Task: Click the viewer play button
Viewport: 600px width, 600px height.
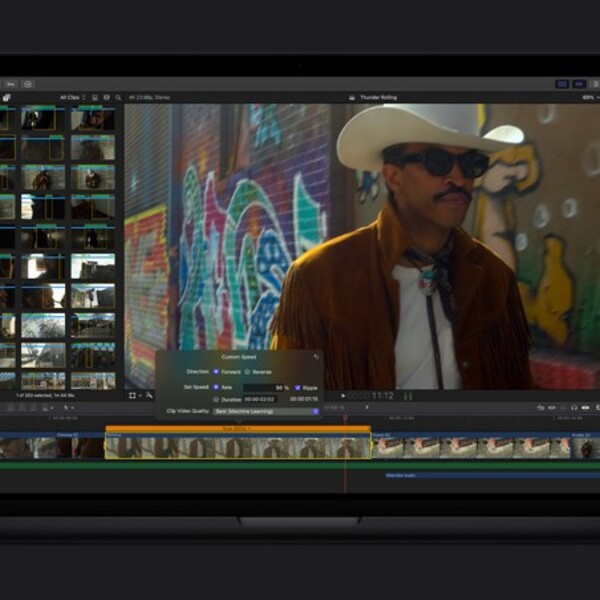Action: pyautogui.click(x=343, y=396)
